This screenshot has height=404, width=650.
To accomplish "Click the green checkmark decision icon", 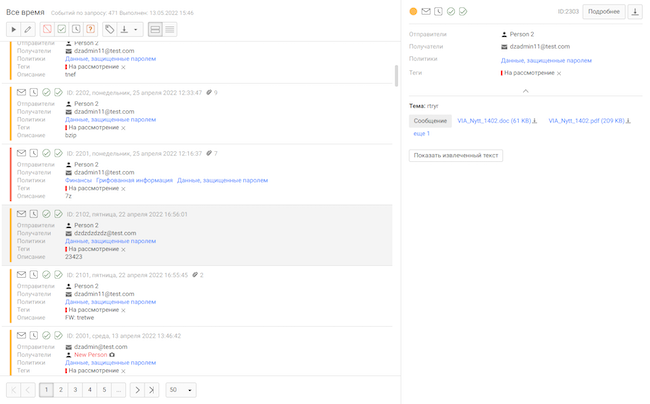I will 62,30.
